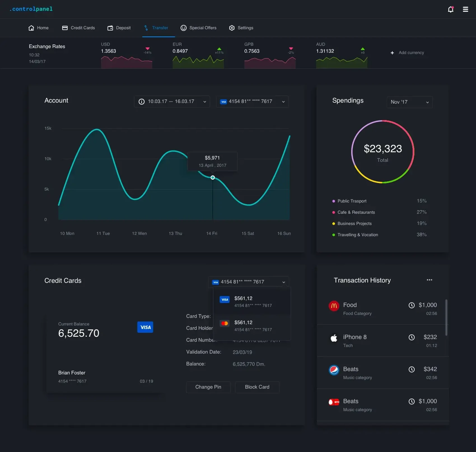
Task: Open the notification bell icon
Action: pos(451,9)
